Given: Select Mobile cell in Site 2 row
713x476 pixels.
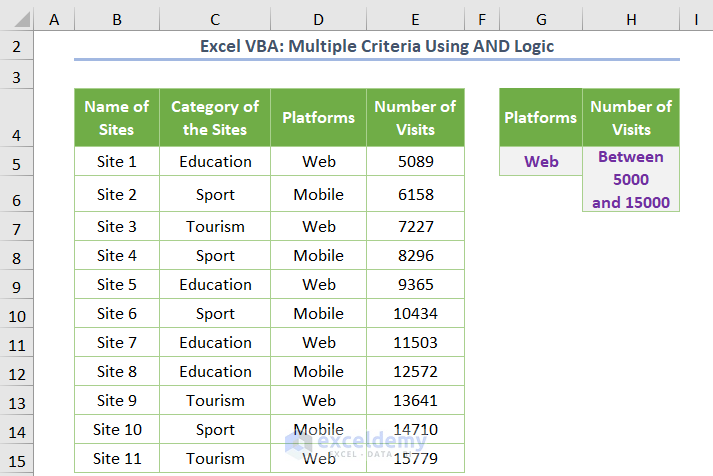Looking at the screenshot, I should pyautogui.click(x=318, y=195).
